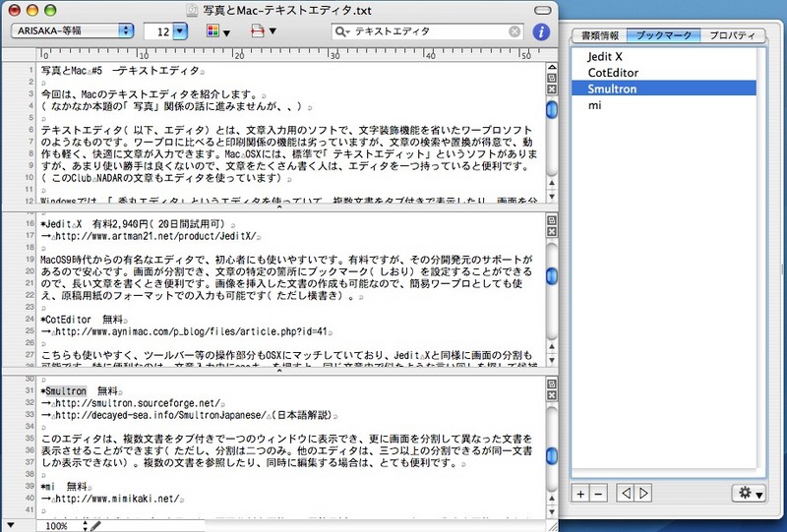Click the font size 12 text field

[158, 31]
